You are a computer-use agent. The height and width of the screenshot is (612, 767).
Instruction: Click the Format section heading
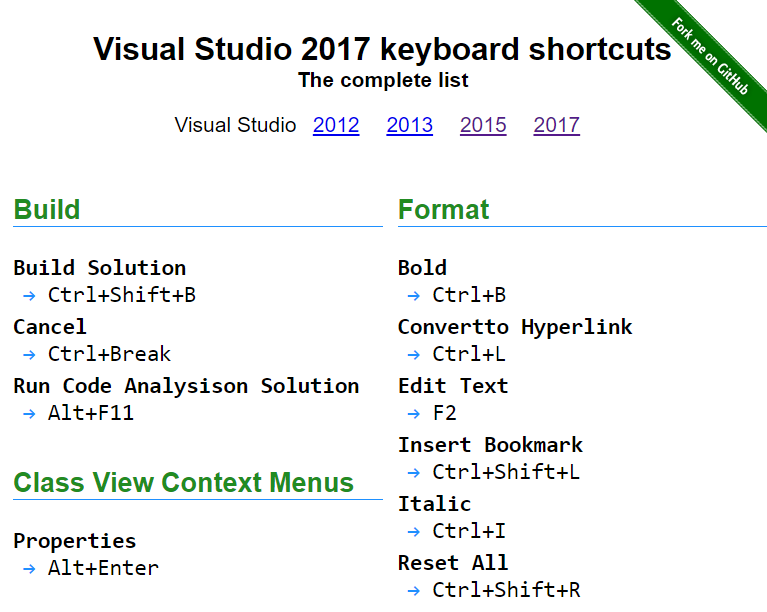[444, 210]
